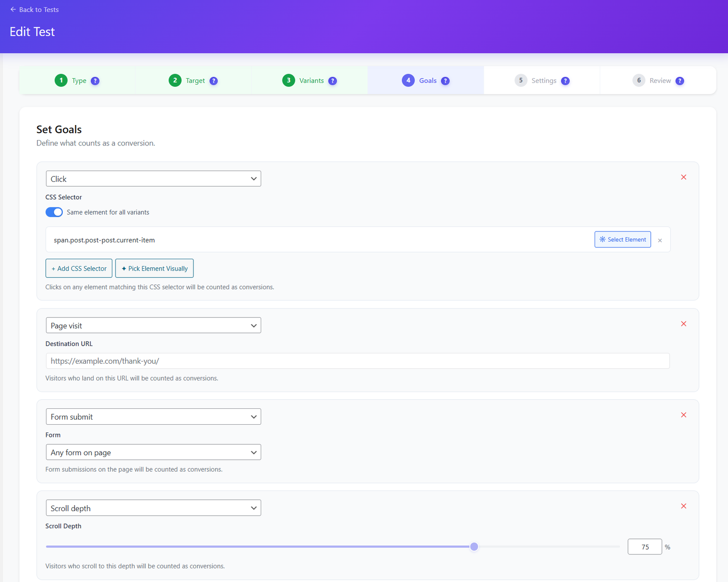Open the Page visit goal type dropdown
Screen dimensions: 728x582
tap(153, 326)
